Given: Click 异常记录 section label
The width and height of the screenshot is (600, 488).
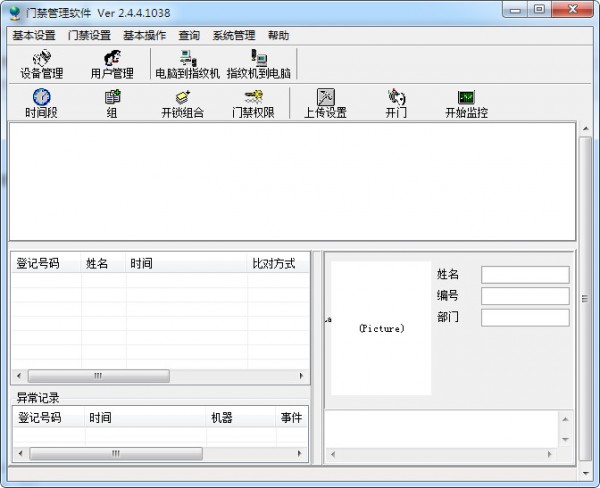Looking at the screenshot, I should point(38,398).
